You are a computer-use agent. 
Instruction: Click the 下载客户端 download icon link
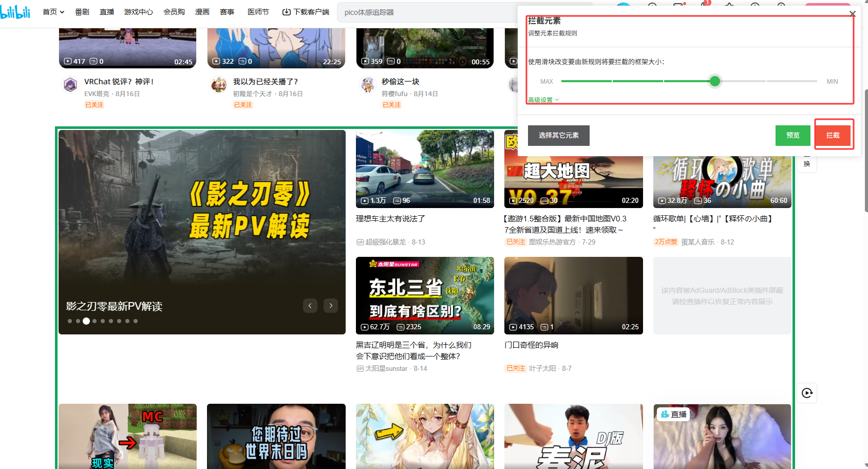(x=306, y=12)
